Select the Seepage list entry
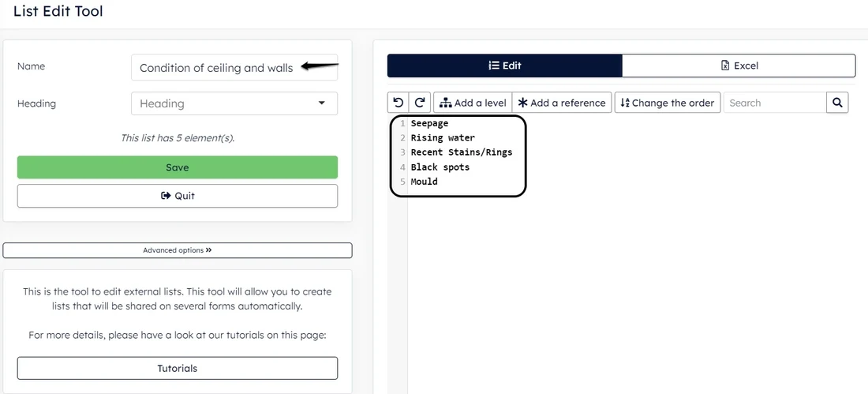This screenshot has height=394, width=868. coord(429,123)
